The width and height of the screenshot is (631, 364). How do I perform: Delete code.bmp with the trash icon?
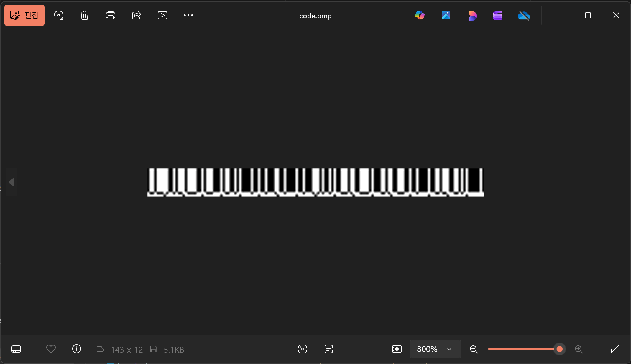[x=85, y=15]
